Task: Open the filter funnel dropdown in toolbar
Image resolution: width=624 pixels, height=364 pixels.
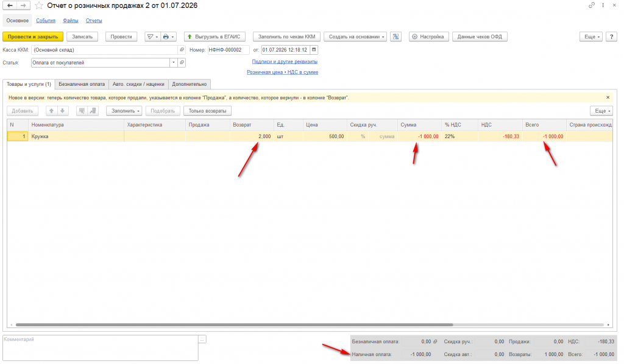Action: 152,37
